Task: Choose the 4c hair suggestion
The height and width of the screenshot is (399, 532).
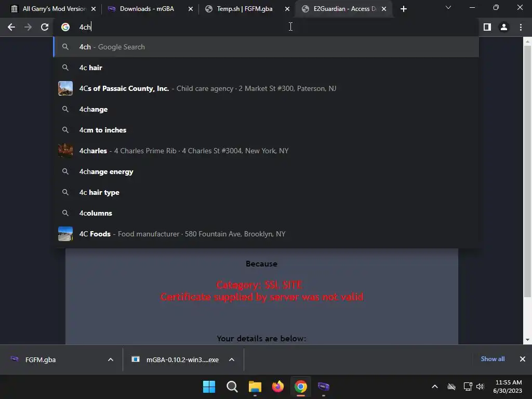Action: tap(266, 68)
